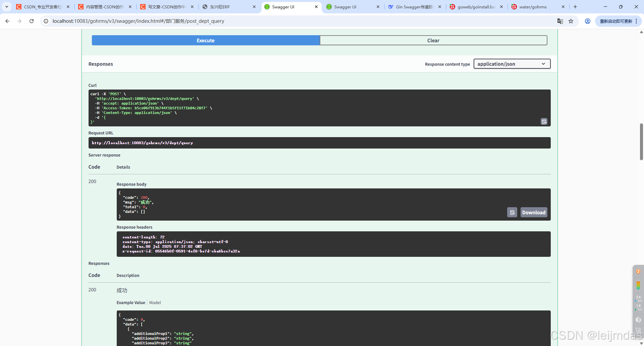View site information icon before the URL

45,21
